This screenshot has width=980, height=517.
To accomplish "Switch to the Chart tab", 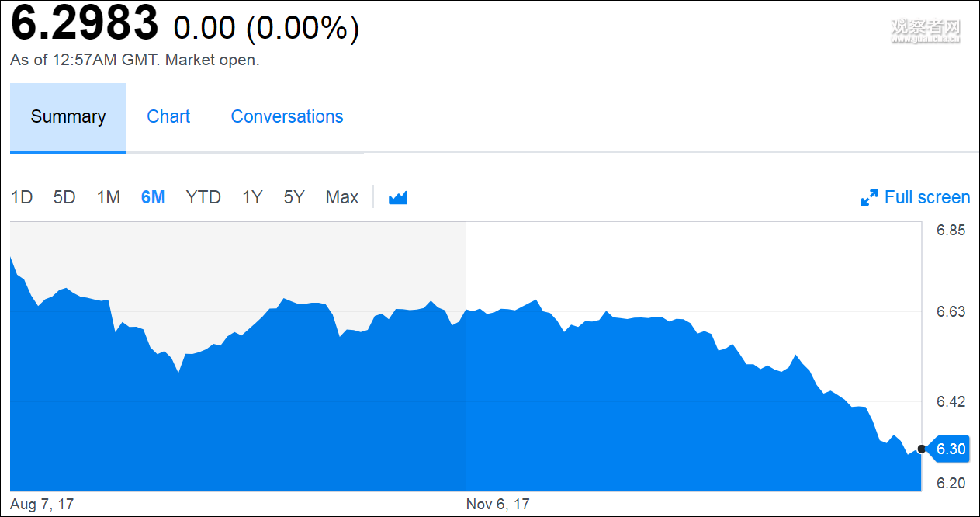I will click(x=168, y=116).
